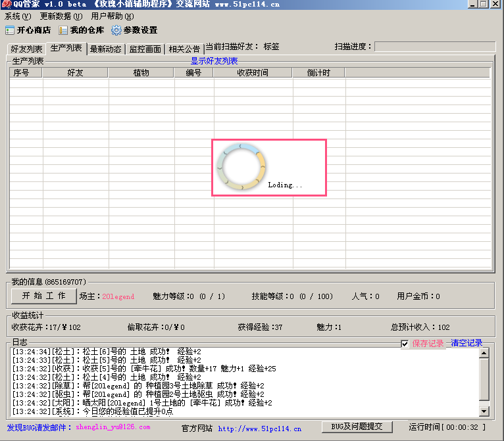Open the 用户帮助(H) menu
Screen dimensions: 504x441
pyautogui.click(x=112, y=16)
